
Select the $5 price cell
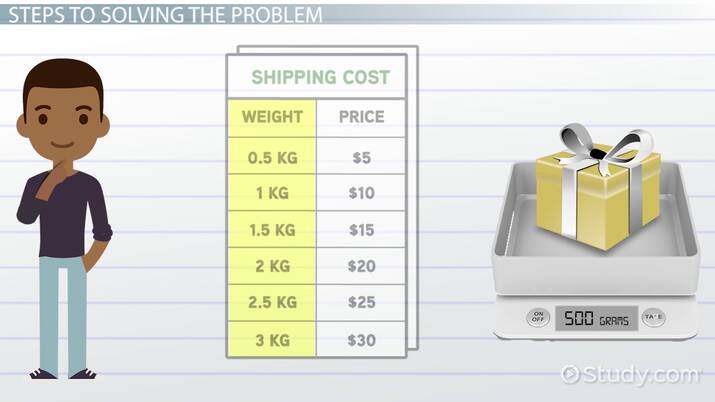(361, 156)
